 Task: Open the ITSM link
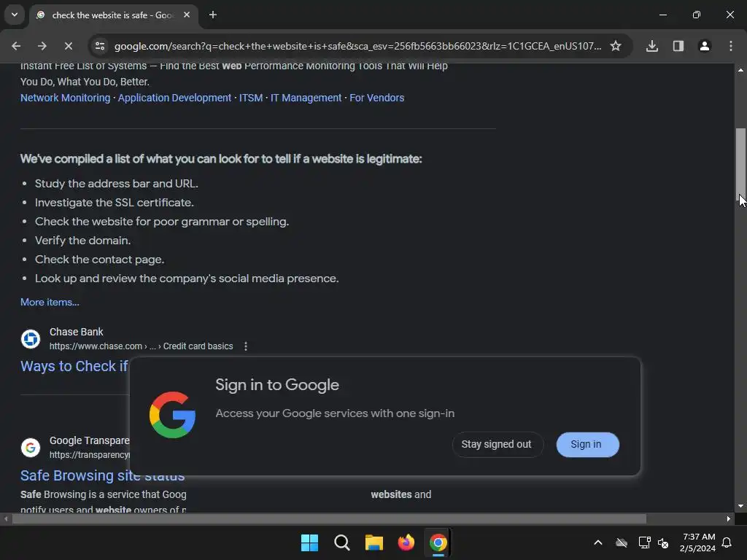pyautogui.click(x=251, y=98)
